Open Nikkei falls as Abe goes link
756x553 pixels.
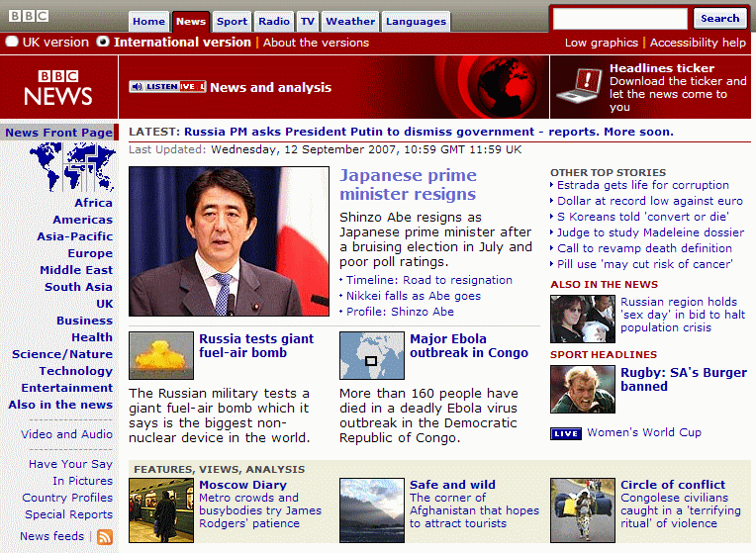click(x=414, y=296)
